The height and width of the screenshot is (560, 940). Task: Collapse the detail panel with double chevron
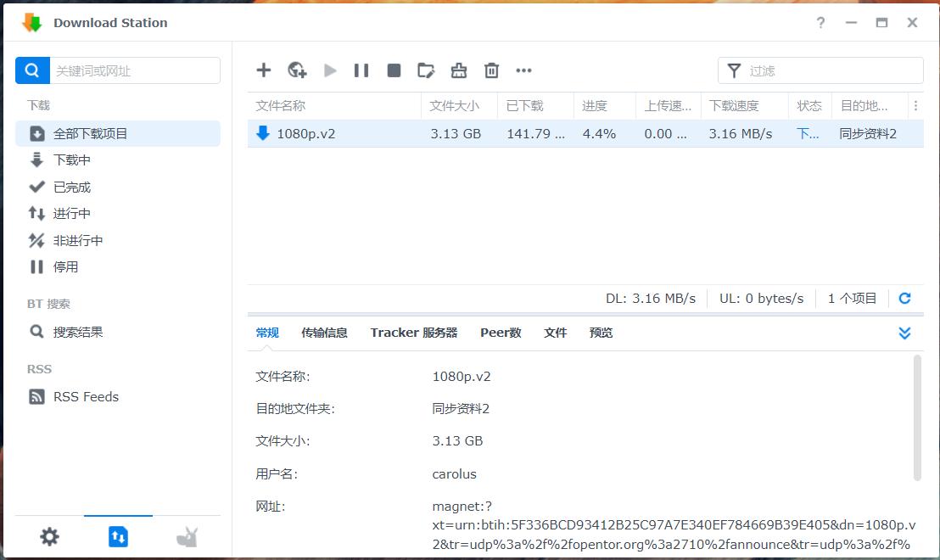click(x=904, y=333)
